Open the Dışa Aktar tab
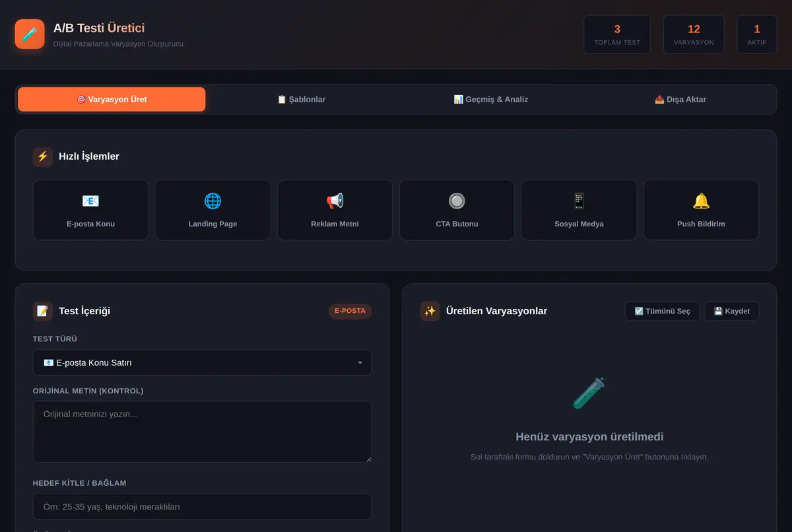The height and width of the screenshot is (532, 792). coord(680,100)
